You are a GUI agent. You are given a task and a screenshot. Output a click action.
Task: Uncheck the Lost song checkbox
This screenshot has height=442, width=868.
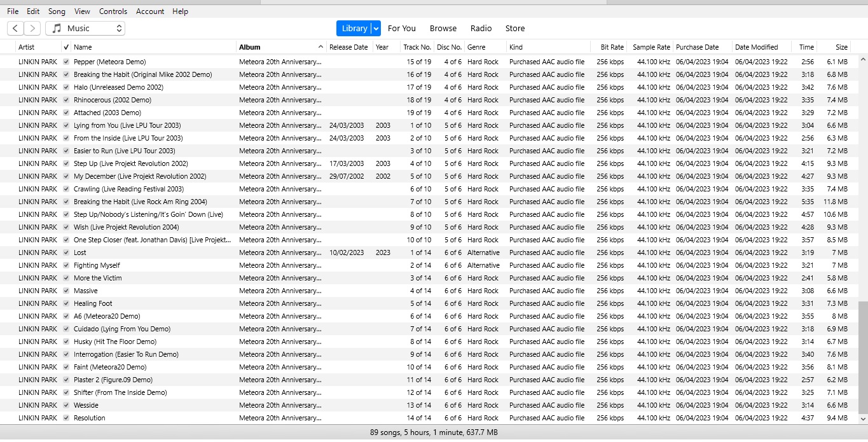pos(66,252)
